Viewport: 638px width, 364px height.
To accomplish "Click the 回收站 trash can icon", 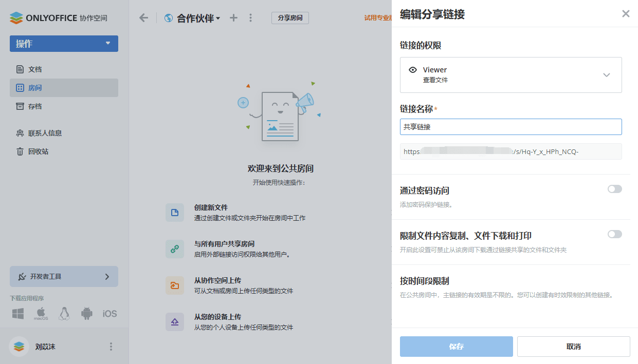I will (20, 151).
